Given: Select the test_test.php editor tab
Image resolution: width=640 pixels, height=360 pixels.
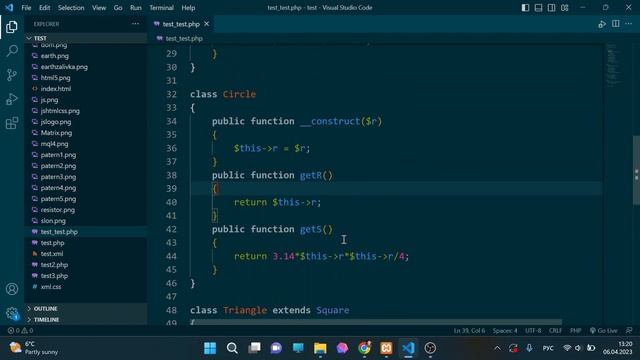Looking at the screenshot, I should (x=181, y=24).
